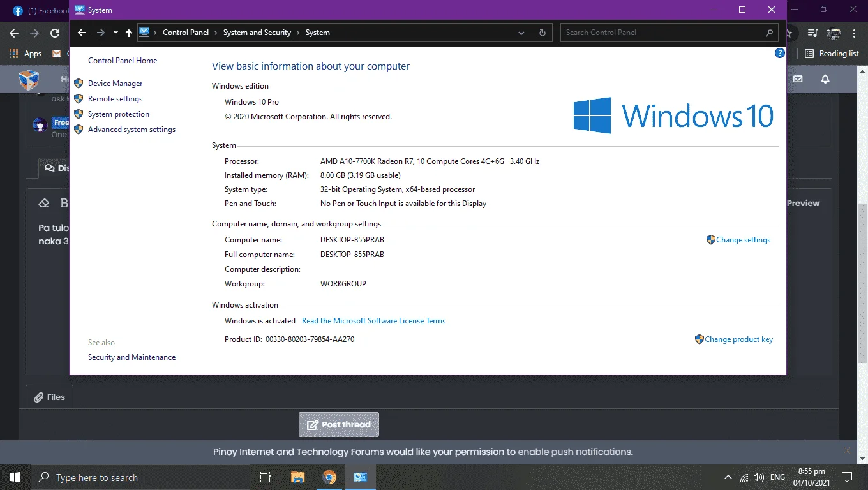Image resolution: width=868 pixels, height=490 pixels.
Task: Launch Device Manager from the left pane
Action: [115, 84]
